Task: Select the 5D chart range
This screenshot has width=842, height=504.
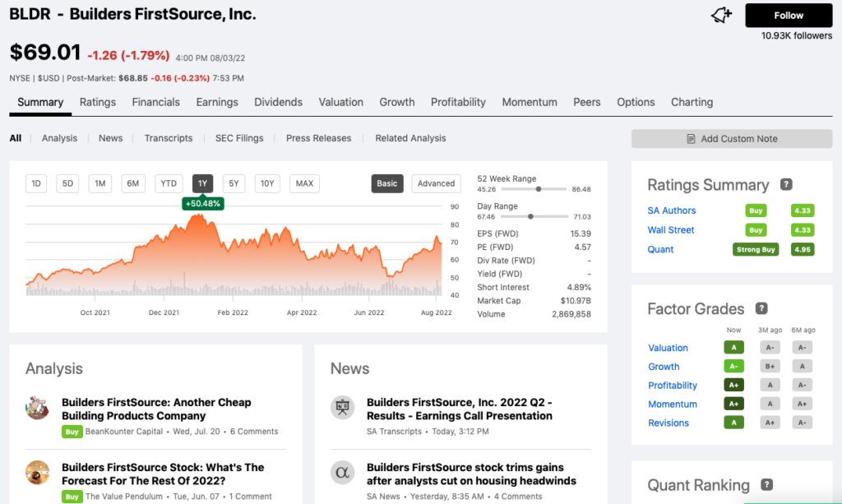Action: [x=67, y=183]
